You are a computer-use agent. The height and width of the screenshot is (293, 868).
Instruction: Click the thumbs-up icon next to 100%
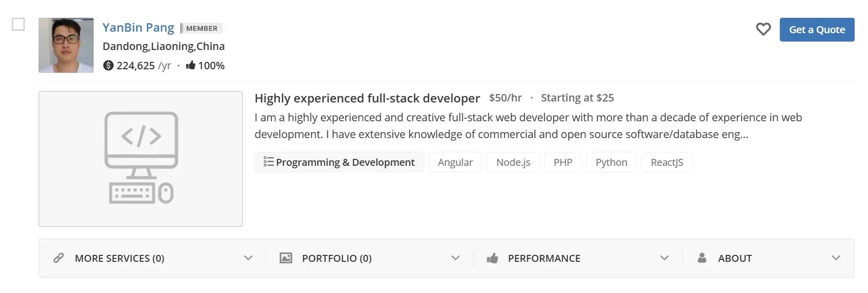point(191,65)
